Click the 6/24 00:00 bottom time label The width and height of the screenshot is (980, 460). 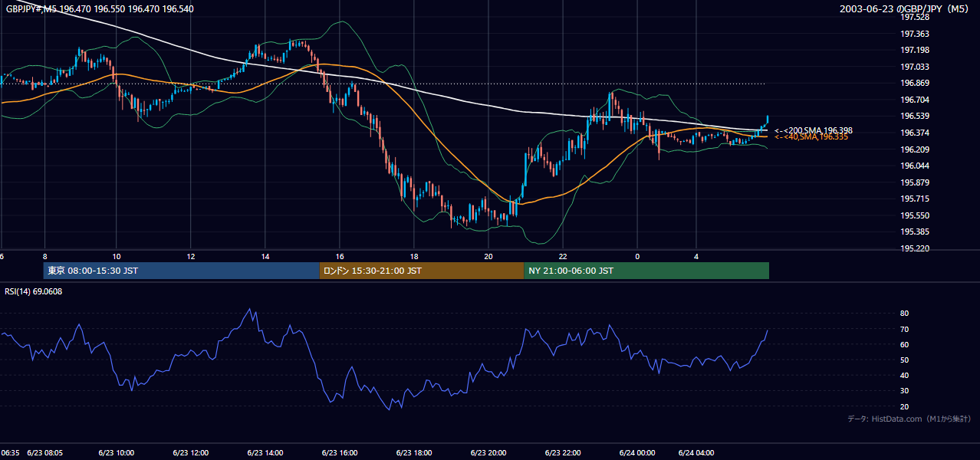click(x=637, y=452)
